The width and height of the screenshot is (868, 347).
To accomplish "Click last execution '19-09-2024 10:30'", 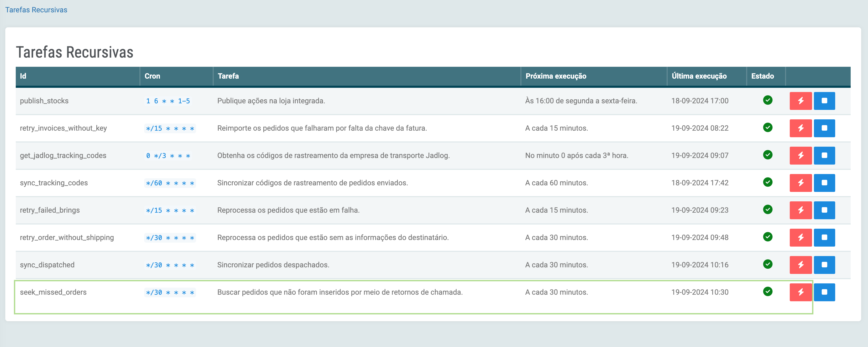I will point(700,292).
